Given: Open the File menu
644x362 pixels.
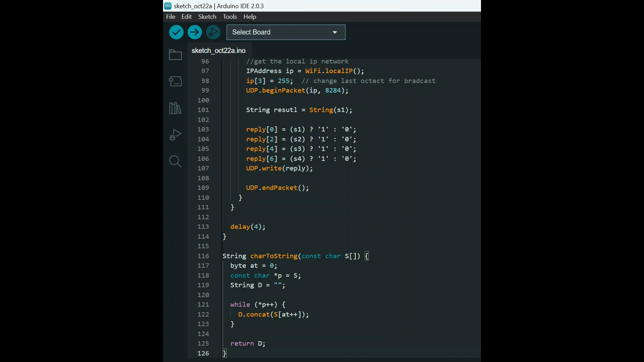Looking at the screenshot, I should 170,16.
